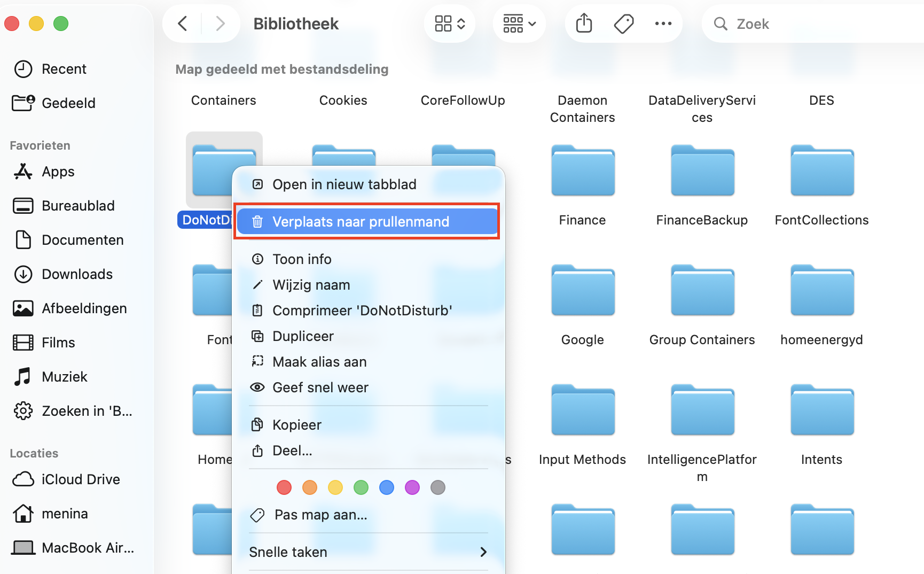Screen dimensions: 924x574
Task: Open Recent from the sidebar
Action: coord(64,68)
